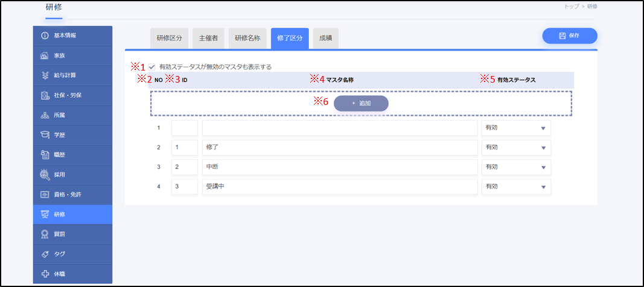Click the ID column header
The image size is (644, 287).
click(185, 80)
